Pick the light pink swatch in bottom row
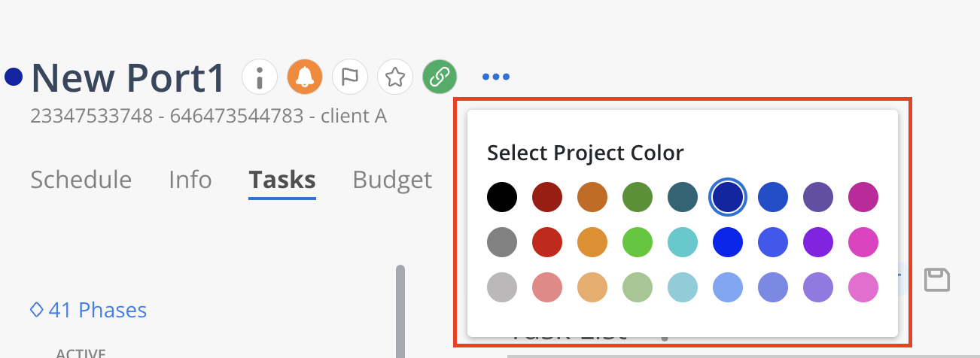Screen dimensions: 980x358 [x=863, y=288]
